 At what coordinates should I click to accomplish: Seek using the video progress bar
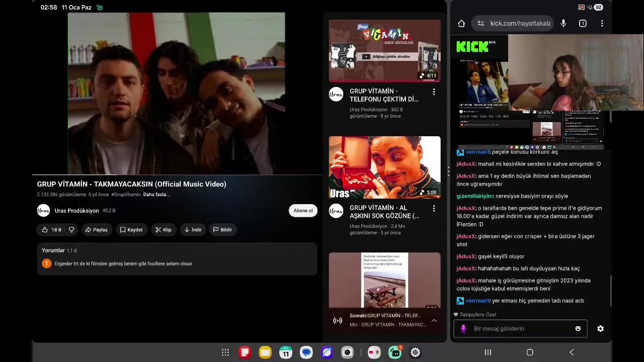click(177, 174)
